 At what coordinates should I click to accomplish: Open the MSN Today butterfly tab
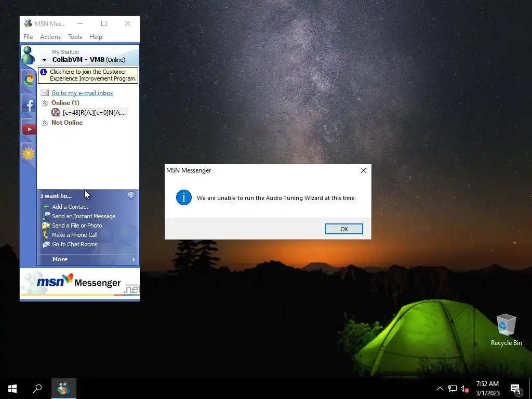29,79
